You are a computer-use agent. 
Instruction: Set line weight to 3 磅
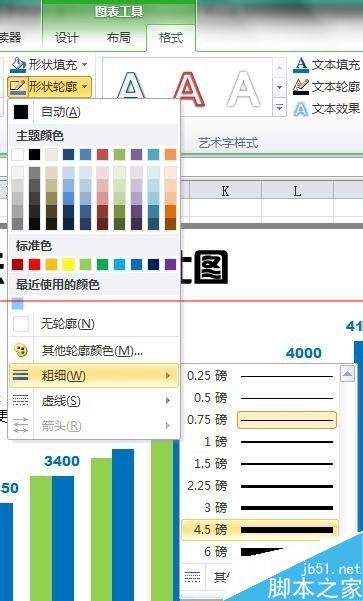[260, 508]
